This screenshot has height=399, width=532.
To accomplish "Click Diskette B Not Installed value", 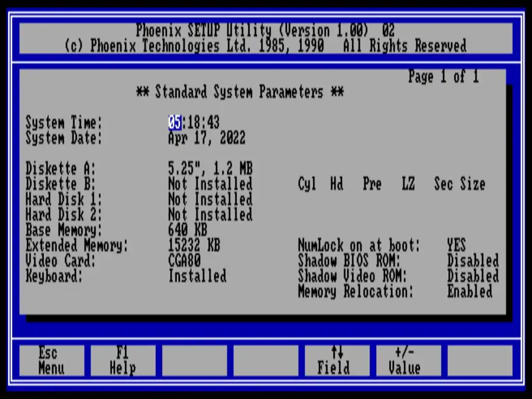I will click(210, 184).
